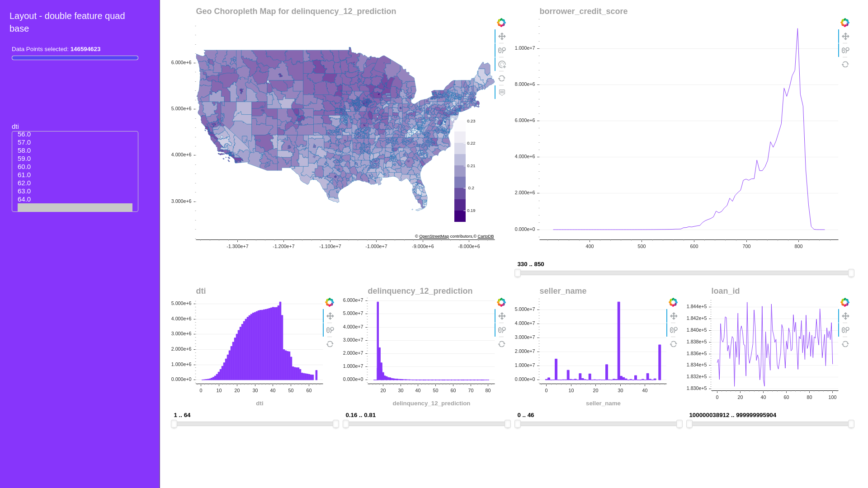Click left handle of borrower_credit_score range slider
This screenshot has height=488, width=868.
[x=518, y=273]
